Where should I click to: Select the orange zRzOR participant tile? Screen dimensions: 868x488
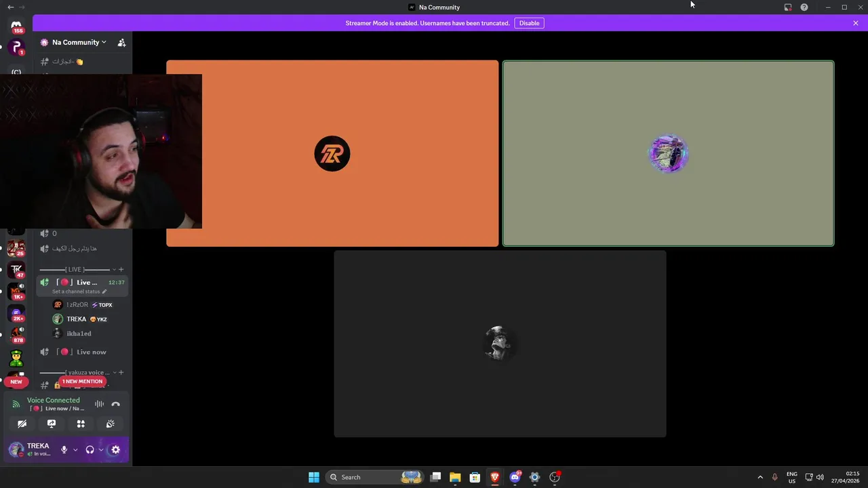tap(332, 153)
